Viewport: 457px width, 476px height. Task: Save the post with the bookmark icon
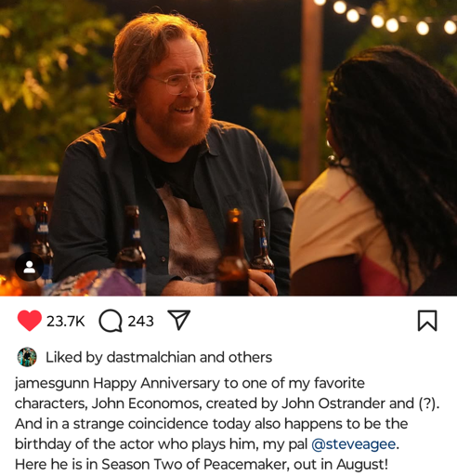[427, 321]
